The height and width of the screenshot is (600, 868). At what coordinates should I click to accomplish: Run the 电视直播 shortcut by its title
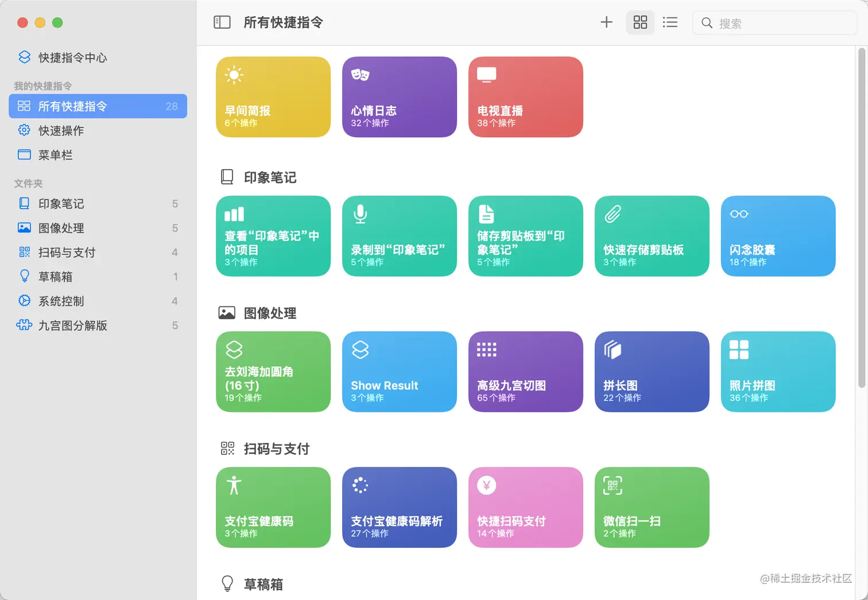pyautogui.click(x=500, y=111)
